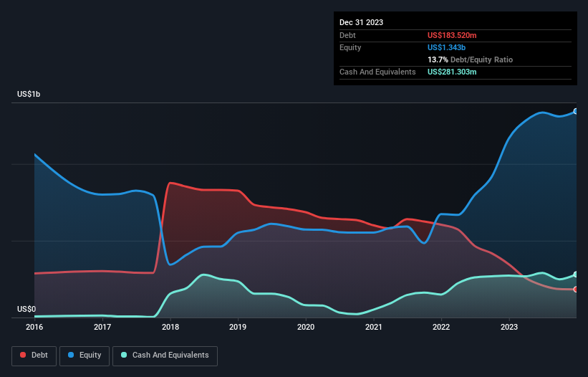Click the 2022 x-axis label
This screenshot has height=377, width=588.
tap(441, 327)
